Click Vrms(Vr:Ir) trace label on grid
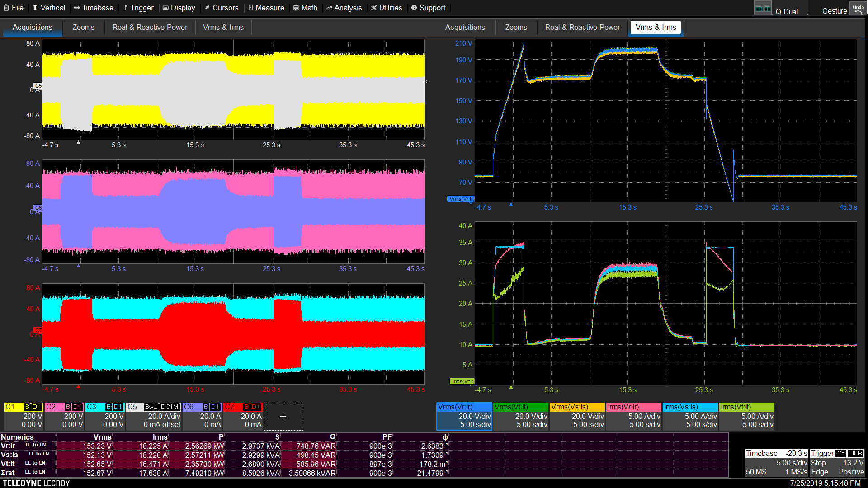The width and height of the screenshot is (868, 488). [x=461, y=199]
